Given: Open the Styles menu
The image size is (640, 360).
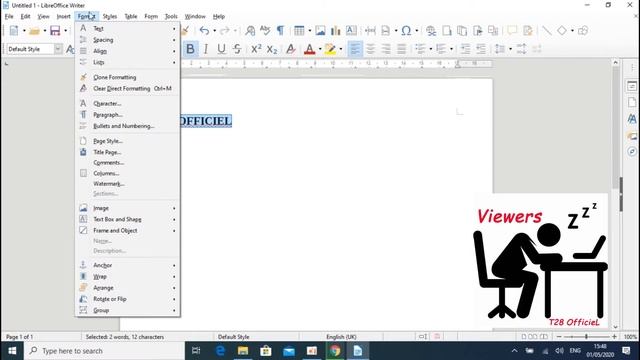Looking at the screenshot, I should pyautogui.click(x=109, y=16).
